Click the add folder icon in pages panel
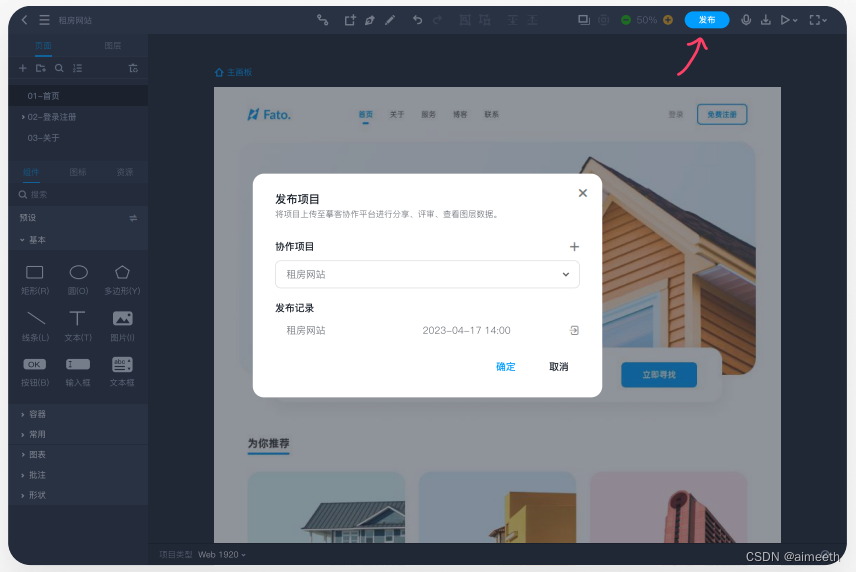Image resolution: width=856 pixels, height=572 pixels. [40, 68]
